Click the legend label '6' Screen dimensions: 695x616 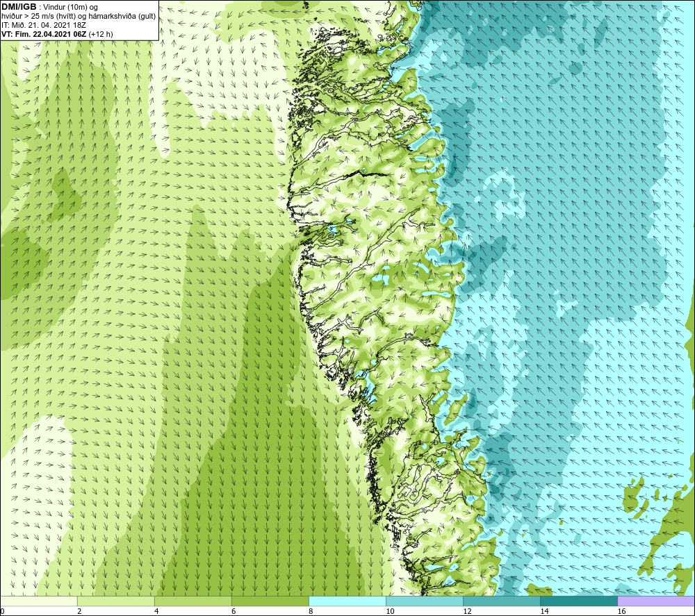[234, 612]
